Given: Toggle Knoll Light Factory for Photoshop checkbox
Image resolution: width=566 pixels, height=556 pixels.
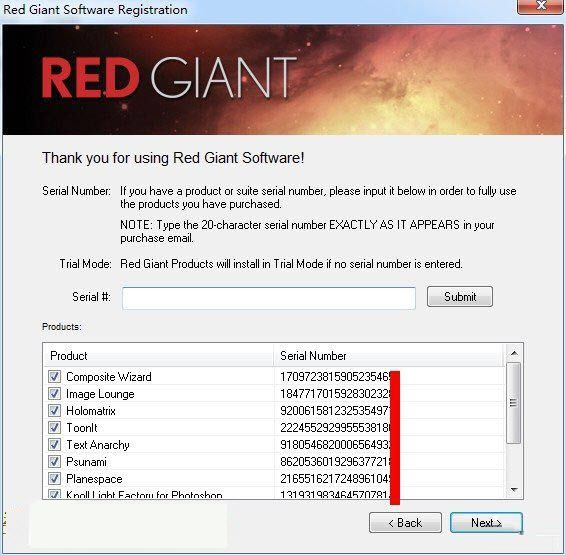Looking at the screenshot, I should (54, 494).
